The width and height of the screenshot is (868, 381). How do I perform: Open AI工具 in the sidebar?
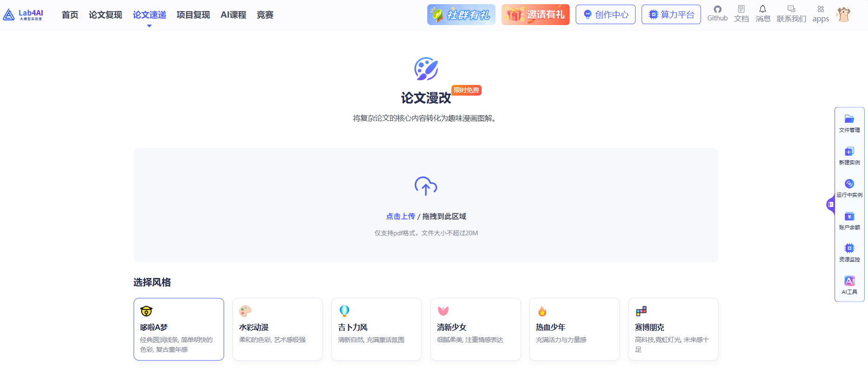(x=849, y=285)
